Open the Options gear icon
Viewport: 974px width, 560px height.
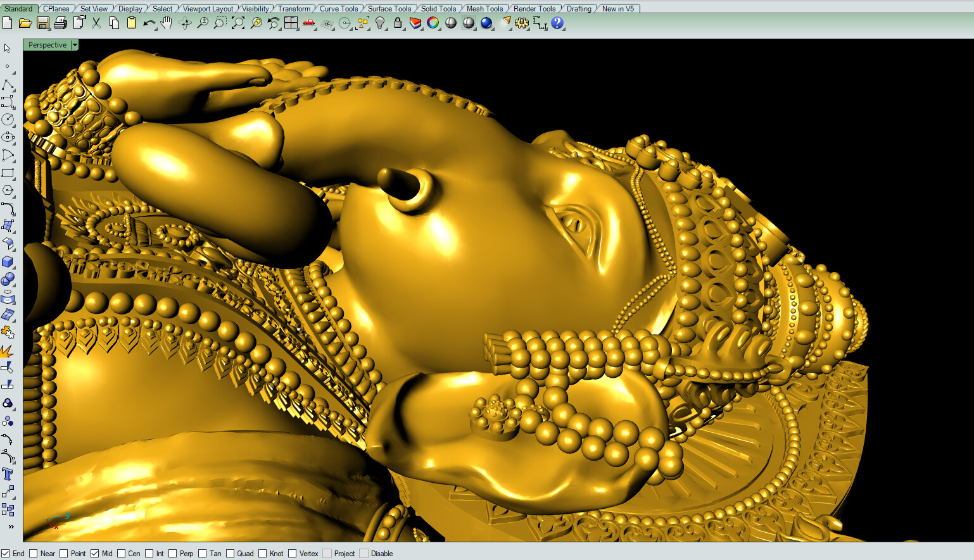click(x=521, y=23)
